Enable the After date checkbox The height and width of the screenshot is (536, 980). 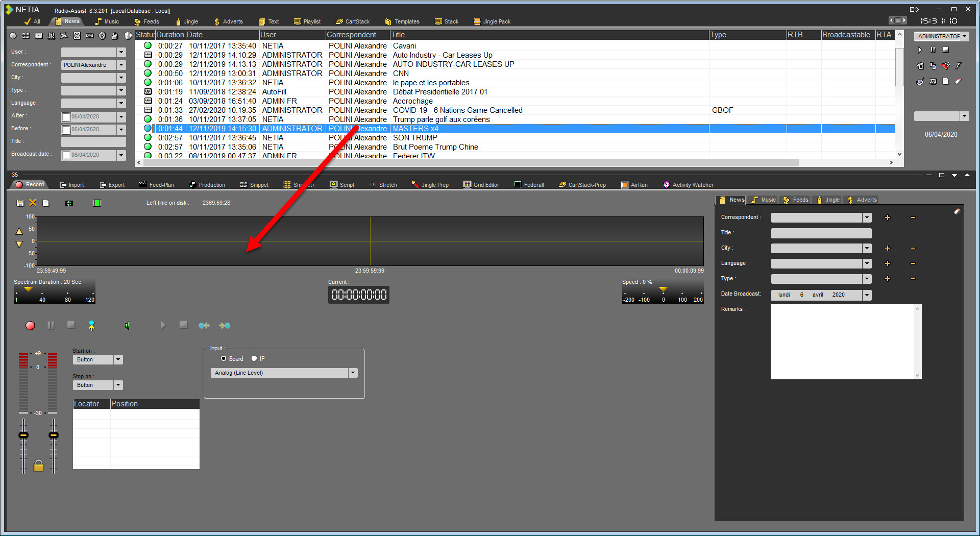coord(66,117)
